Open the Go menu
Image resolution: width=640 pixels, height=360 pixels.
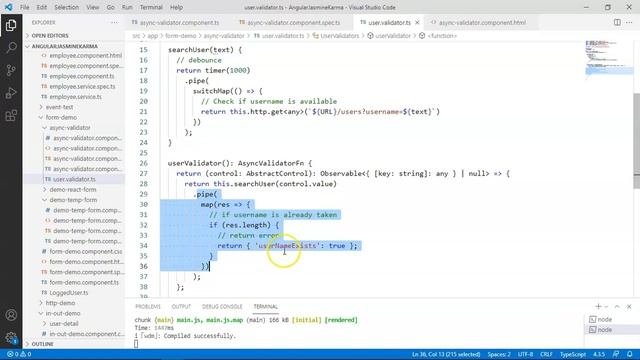[x=110, y=7]
